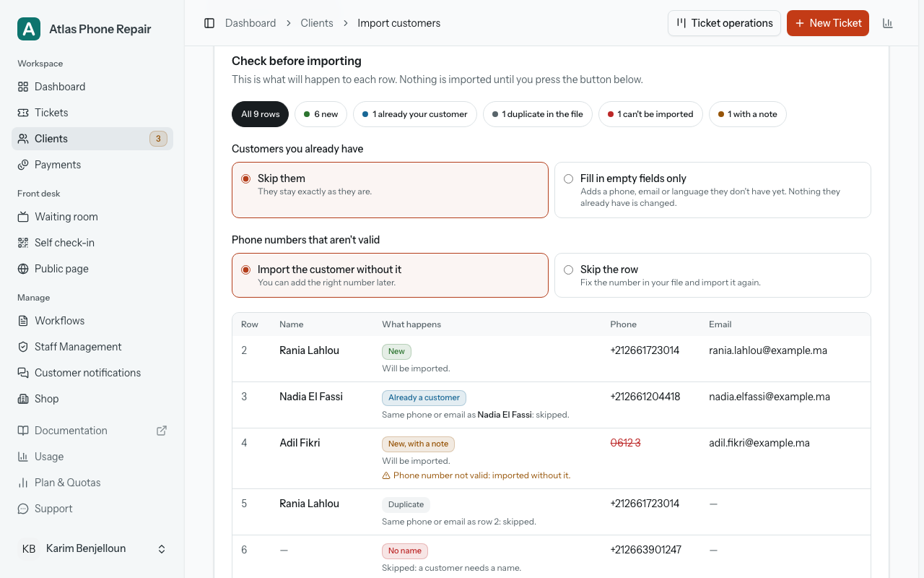
Task: Create a New Ticket
Action: (828, 23)
